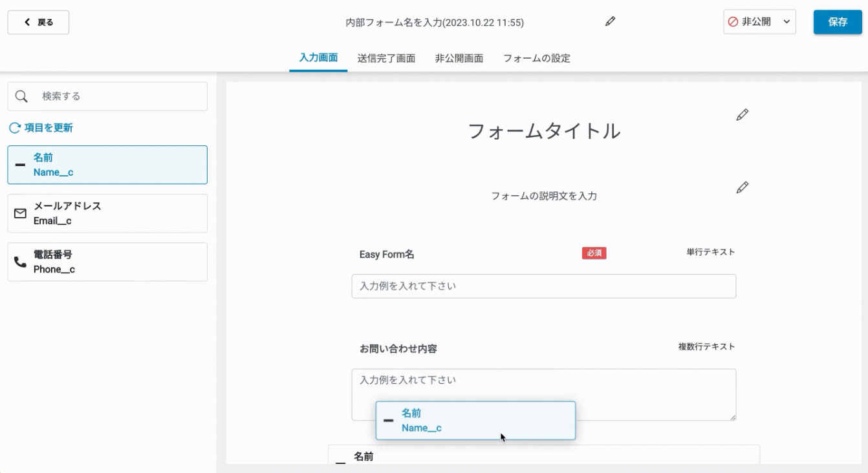
Task: Edit the internal form name with pencil icon
Action: point(610,22)
